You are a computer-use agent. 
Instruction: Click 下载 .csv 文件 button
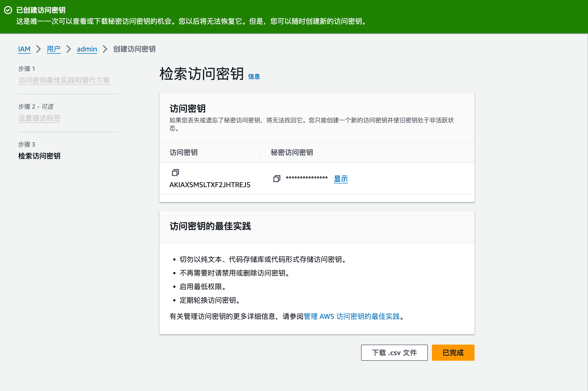(x=394, y=353)
